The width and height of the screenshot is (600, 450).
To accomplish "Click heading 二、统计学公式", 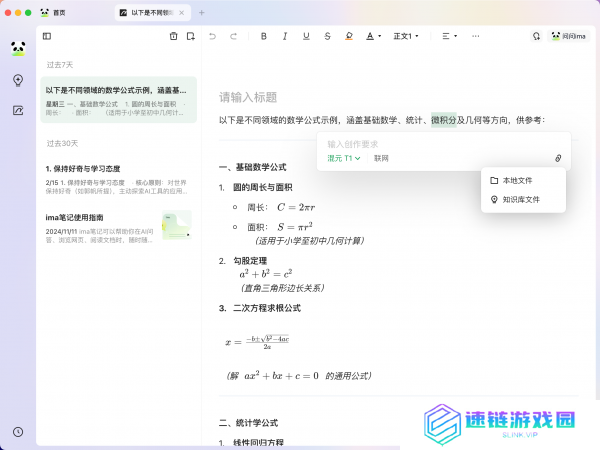I will coord(248,423).
